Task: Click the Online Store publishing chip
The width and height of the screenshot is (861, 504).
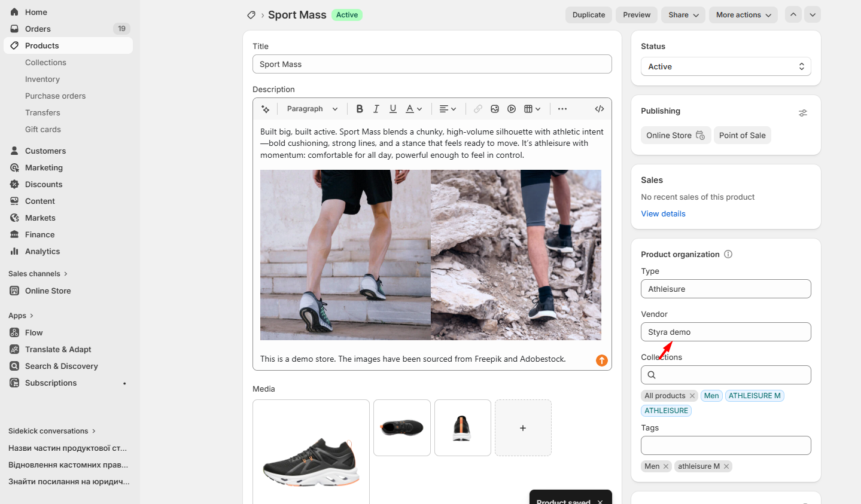Action: [676, 135]
